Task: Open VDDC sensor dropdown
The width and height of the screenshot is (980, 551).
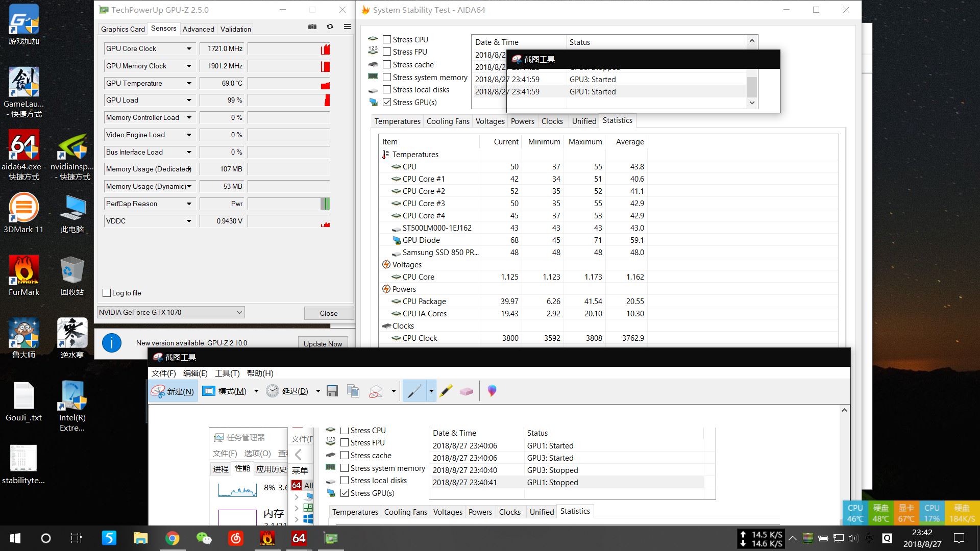Action: [x=189, y=221]
